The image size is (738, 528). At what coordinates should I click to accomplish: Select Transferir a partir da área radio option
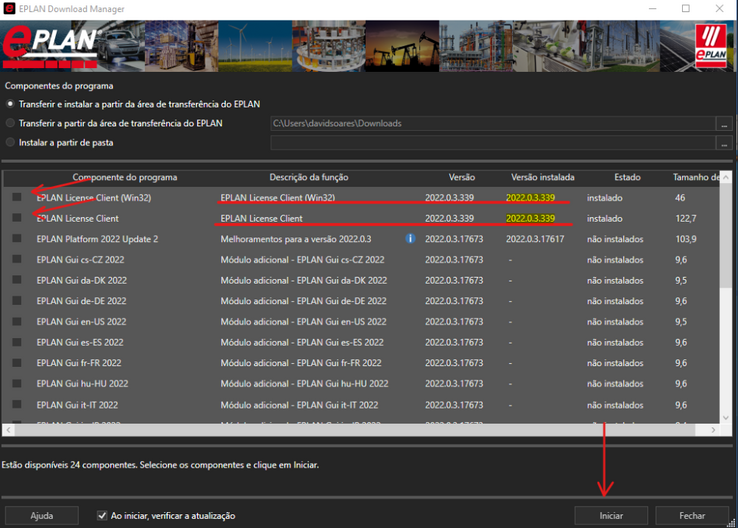click(x=10, y=123)
